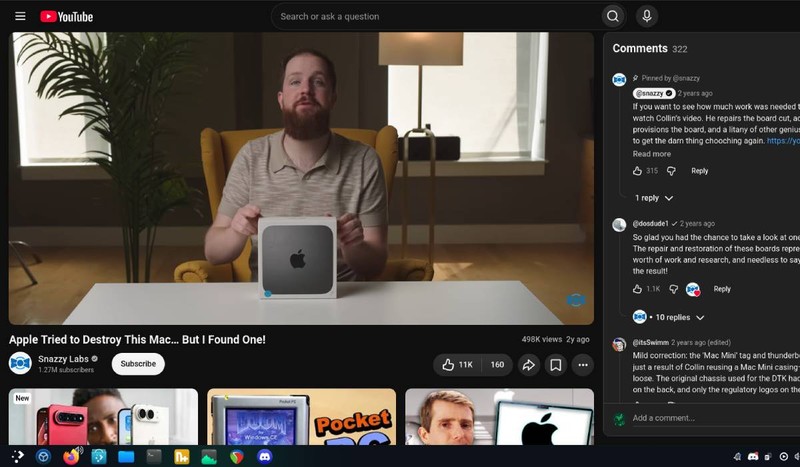This screenshot has width=800, height=467.
Task: Click the video player to toggle playback
Action: pyautogui.click(x=301, y=178)
